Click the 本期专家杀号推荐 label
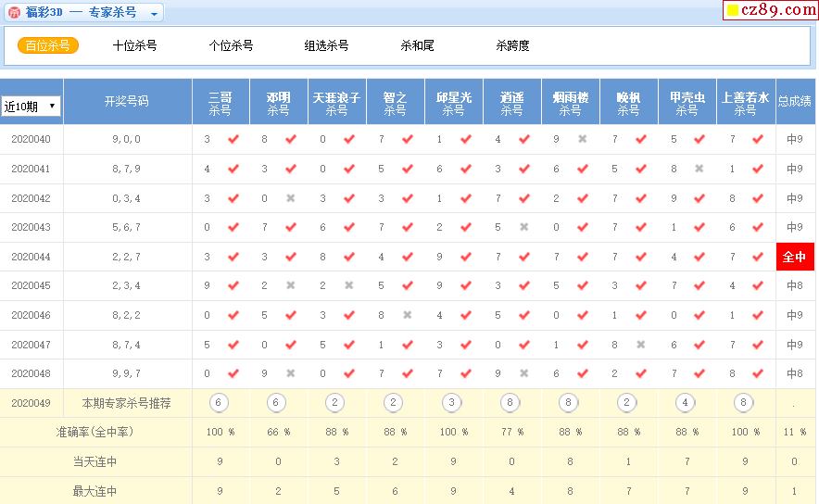This screenshot has width=819, height=504. [x=126, y=403]
